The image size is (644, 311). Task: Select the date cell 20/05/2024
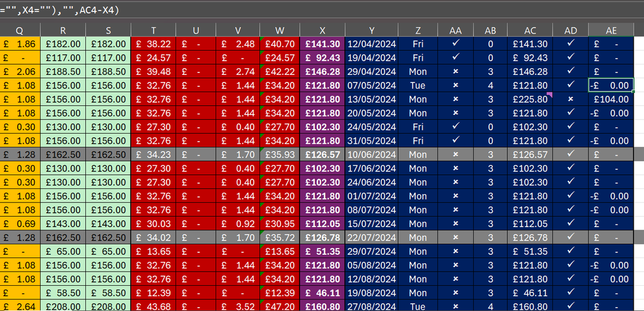(x=371, y=113)
